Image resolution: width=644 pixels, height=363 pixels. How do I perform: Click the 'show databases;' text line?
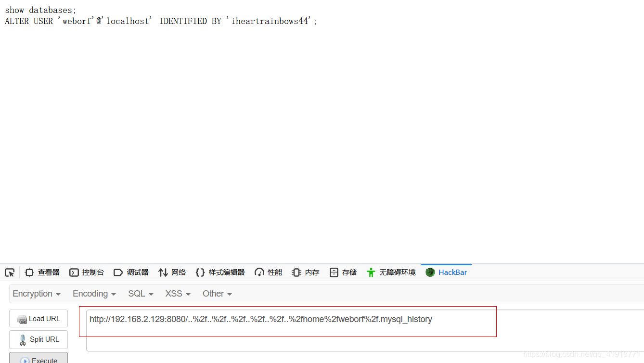[40, 10]
